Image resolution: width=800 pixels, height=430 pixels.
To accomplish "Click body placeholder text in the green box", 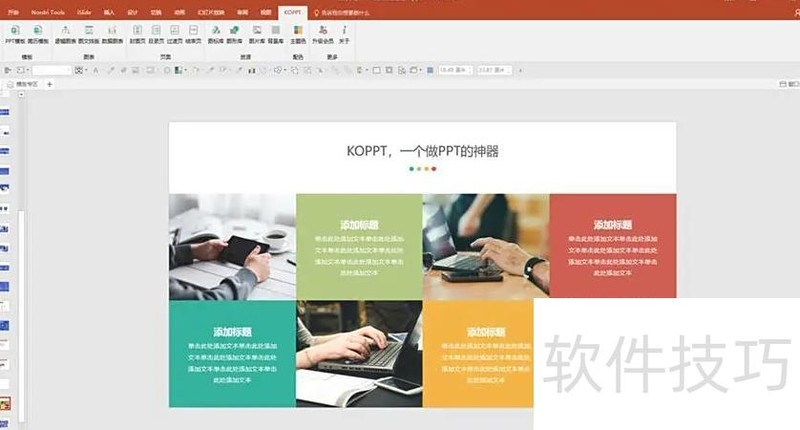I will tap(359, 256).
